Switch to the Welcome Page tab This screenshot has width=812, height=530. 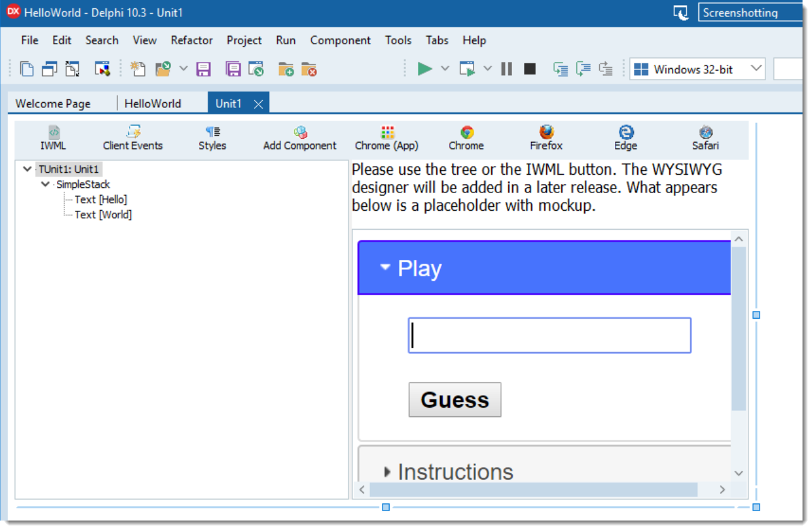tap(53, 103)
